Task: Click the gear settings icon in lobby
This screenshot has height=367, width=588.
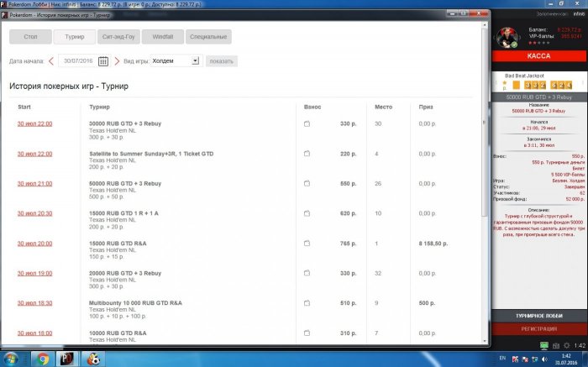Action: tap(567, 345)
